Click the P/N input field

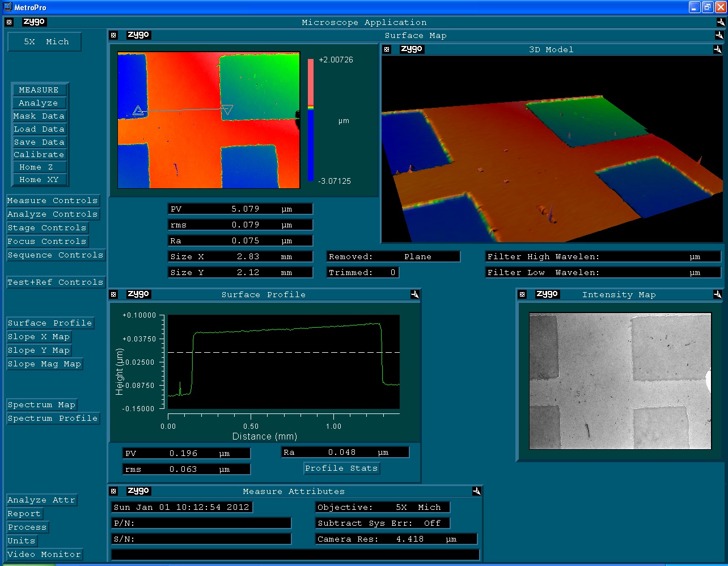tap(201, 523)
